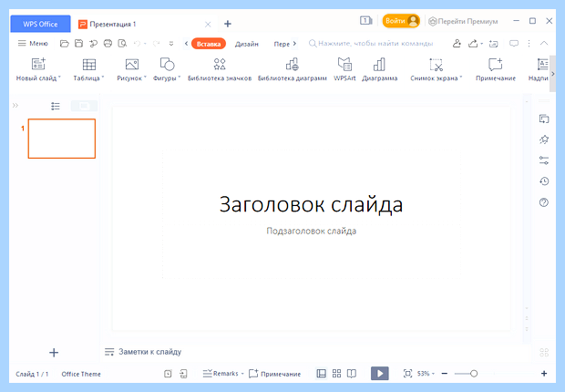
Task: Click the Подзаголовок слайда subtitle placeholder
Action: tap(312, 231)
